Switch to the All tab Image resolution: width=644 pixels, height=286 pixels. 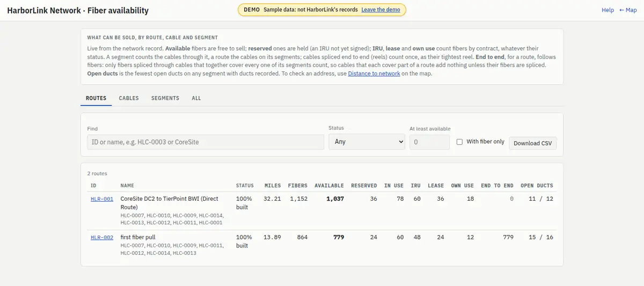196,98
